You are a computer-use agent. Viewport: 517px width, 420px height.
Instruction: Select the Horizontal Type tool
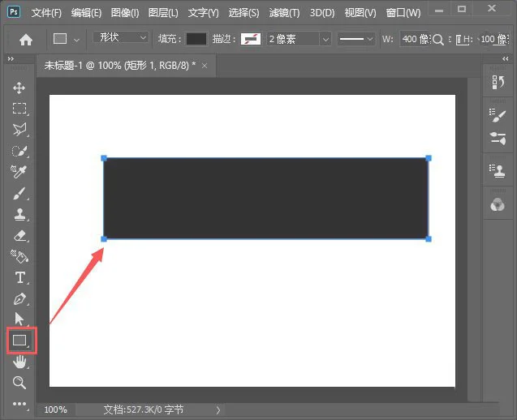[x=19, y=277]
